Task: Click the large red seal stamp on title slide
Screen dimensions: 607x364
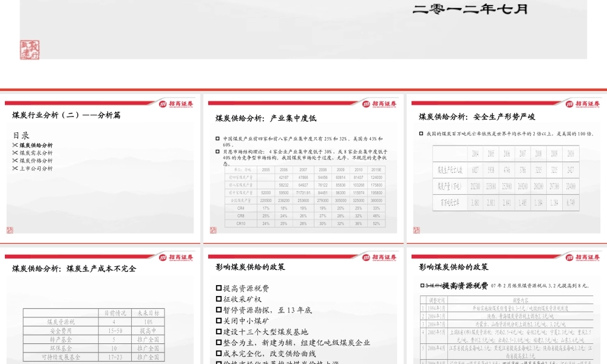Action: point(30,50)
